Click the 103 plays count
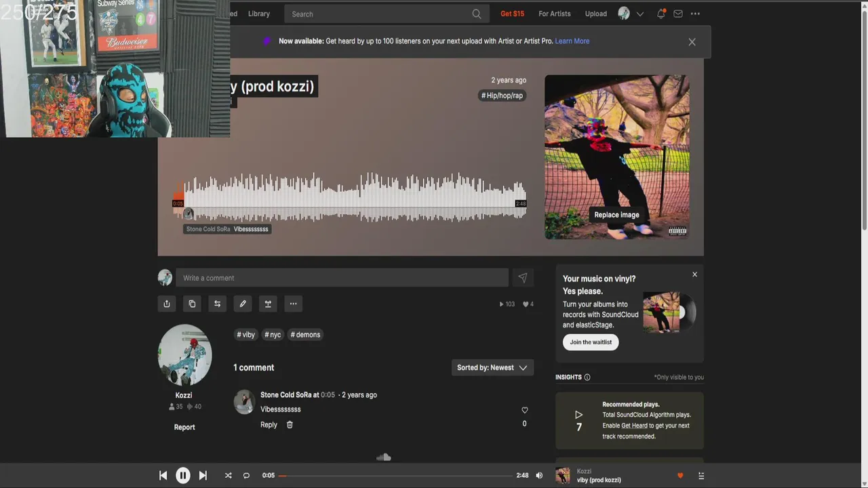The height and width of the screenshot is (488, 868). coord(507,304)
